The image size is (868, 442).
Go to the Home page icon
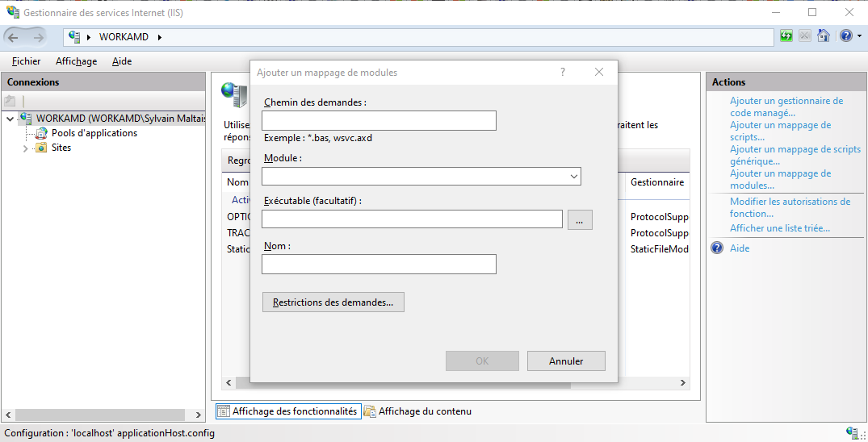[823, 36]
